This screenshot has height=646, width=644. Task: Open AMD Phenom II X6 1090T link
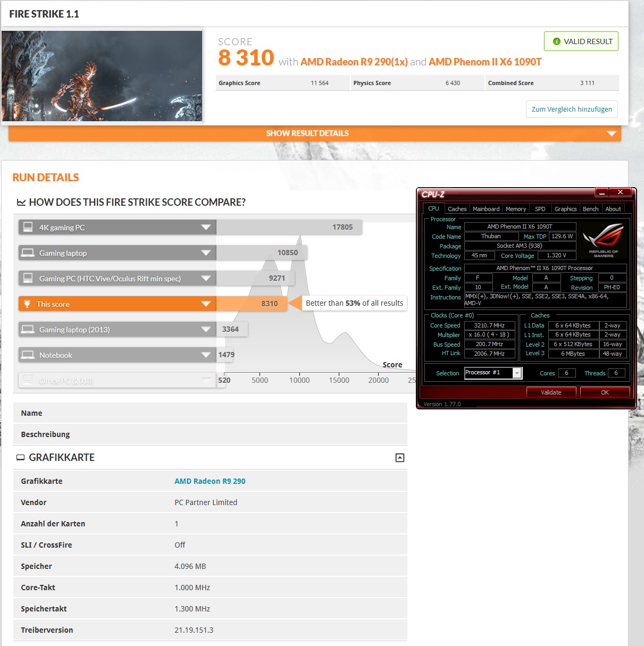pyautogui.click(x=485, y=62)
